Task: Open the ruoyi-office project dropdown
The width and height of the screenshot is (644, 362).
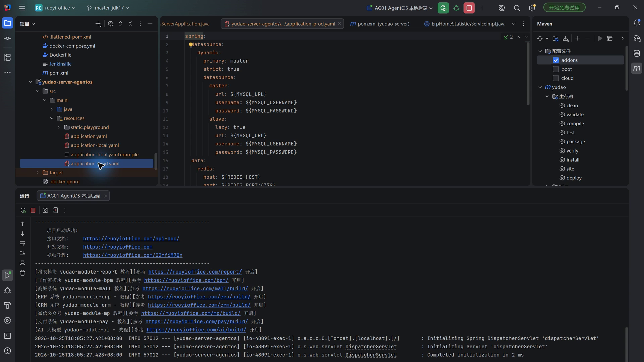Action: (56, 8)
